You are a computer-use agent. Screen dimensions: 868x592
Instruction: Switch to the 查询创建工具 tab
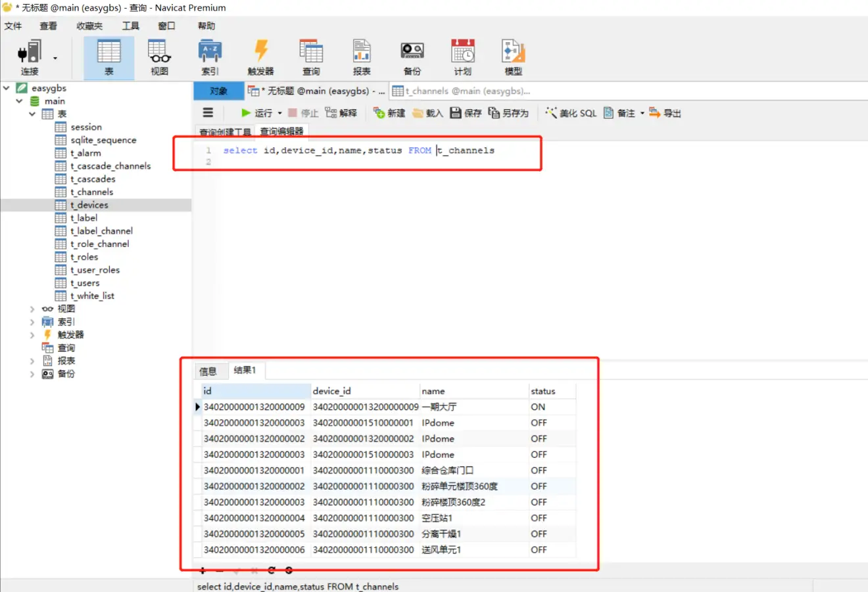point(224,131)
